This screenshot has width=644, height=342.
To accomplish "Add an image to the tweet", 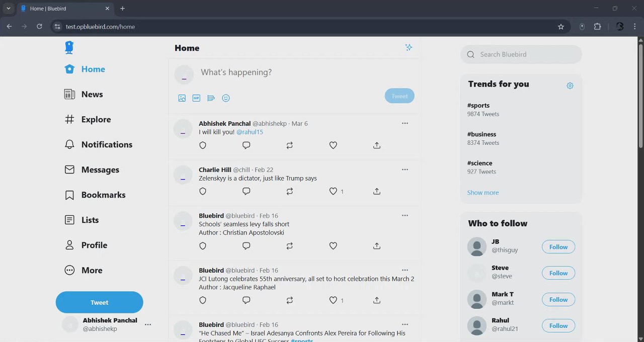I will pos(182,98).
